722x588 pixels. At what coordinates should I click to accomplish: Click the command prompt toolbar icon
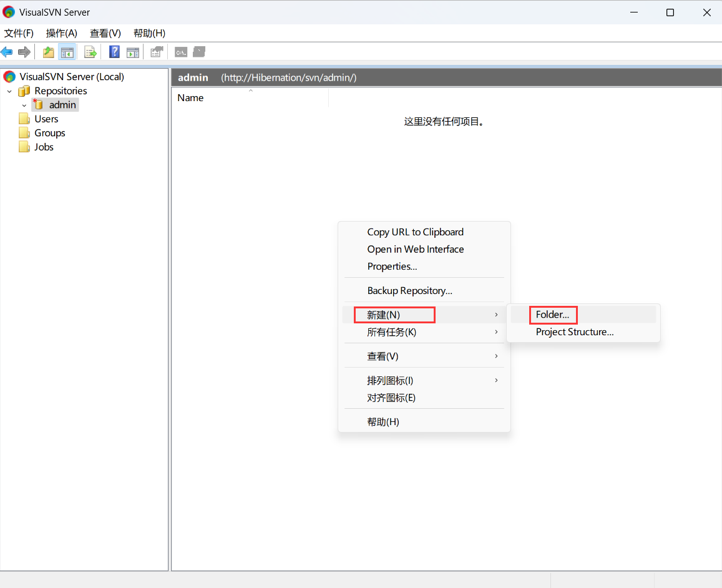[x=181, y=52]
